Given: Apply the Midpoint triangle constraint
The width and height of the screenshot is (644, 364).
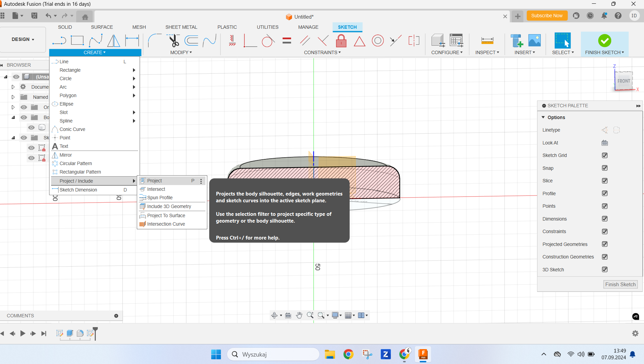Looking at the screenshot, I should click(359, 41).
